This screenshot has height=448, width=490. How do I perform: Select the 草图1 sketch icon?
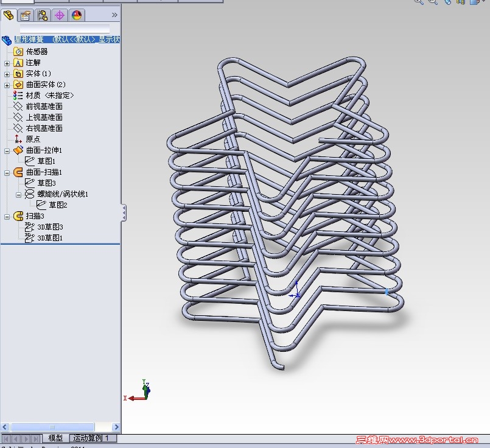(30, 161)
